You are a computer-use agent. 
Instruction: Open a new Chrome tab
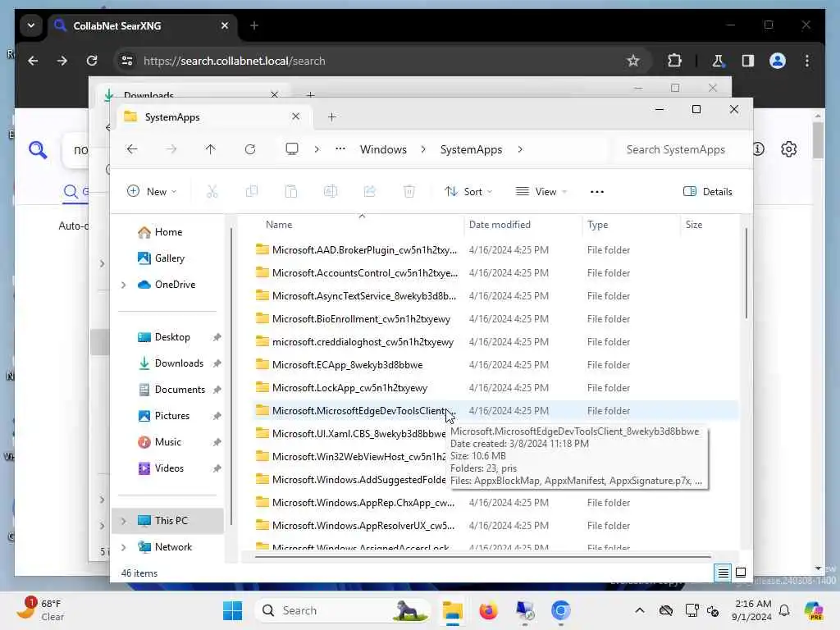(x=254, y=25)
